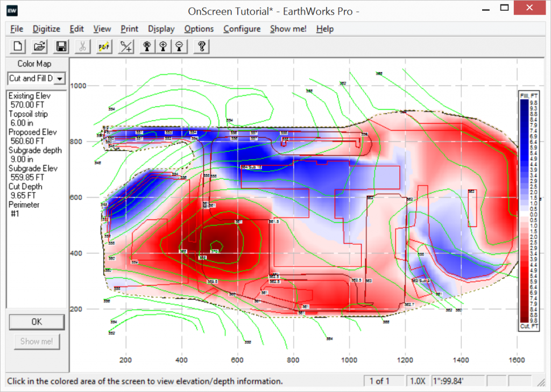Screen dimensions: 551x392
Task: Click the Show me! button
Action: [36, 341]
